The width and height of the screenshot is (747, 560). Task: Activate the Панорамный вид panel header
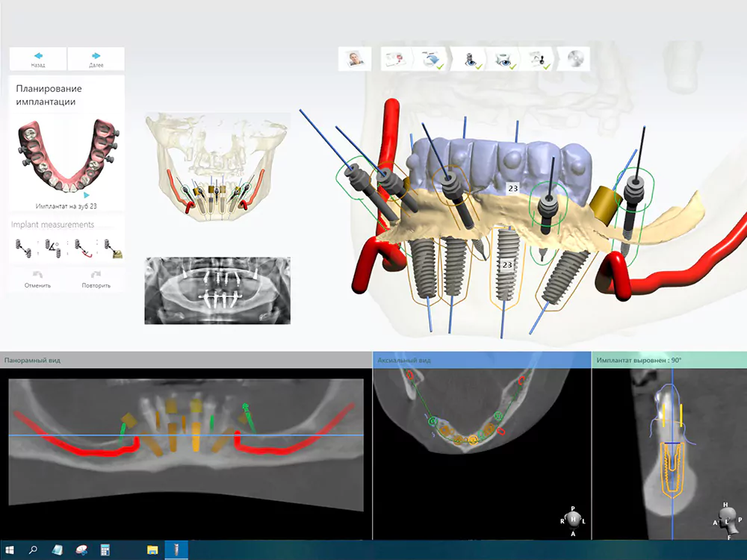coord(186,360)
